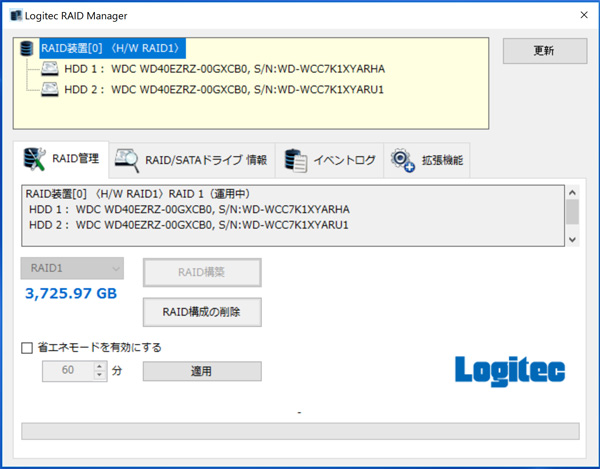Click the 拡張機能 gear icon
Screen dimensions: 600x469
click(x=403, y=160)
